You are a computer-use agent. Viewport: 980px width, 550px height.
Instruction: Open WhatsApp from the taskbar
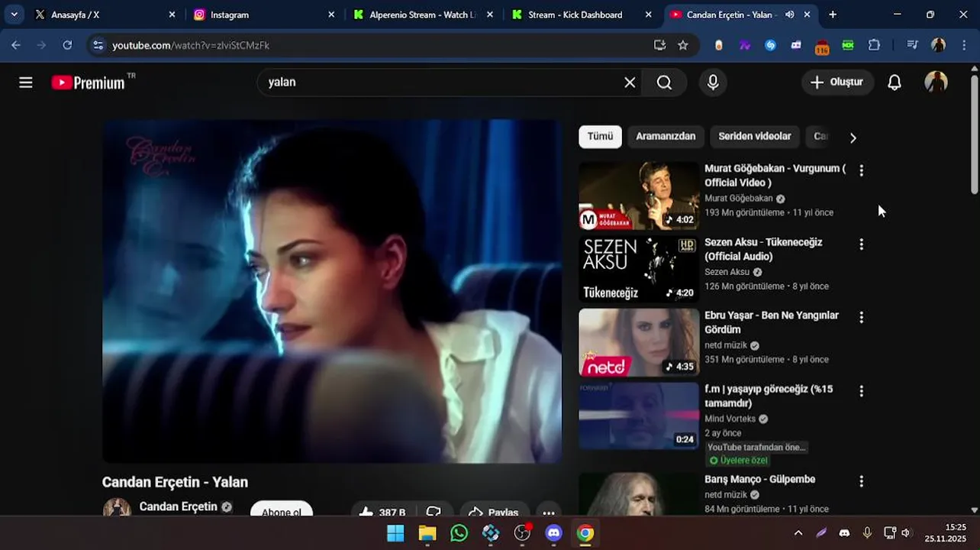(x=459, y=533)
